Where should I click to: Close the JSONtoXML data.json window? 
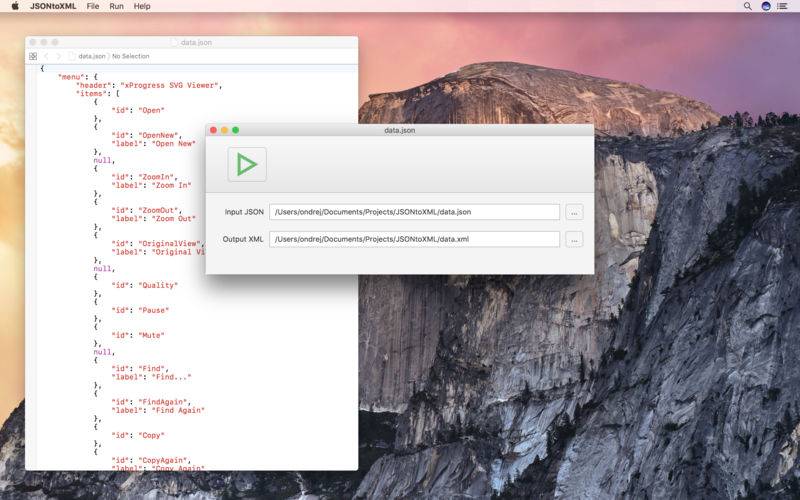click(x=213, y=130)
